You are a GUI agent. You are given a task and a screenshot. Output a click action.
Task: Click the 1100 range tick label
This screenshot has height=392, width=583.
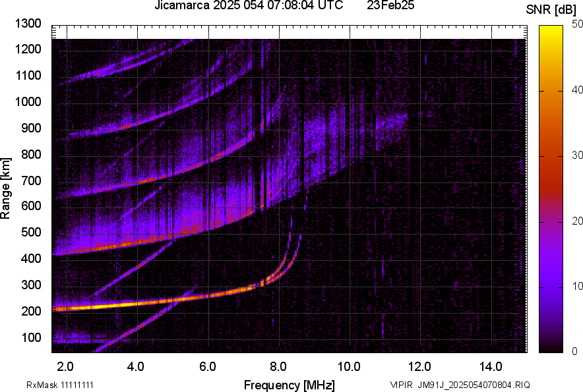click(28, 76)
